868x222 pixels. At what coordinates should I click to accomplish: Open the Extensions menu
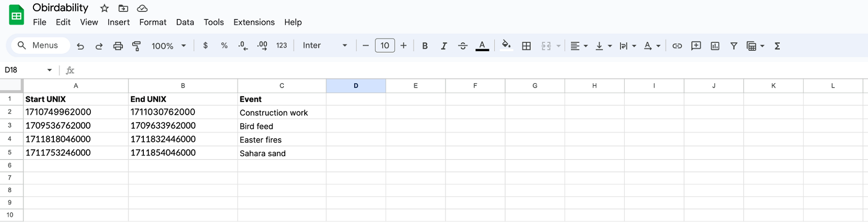click(254, 22)
